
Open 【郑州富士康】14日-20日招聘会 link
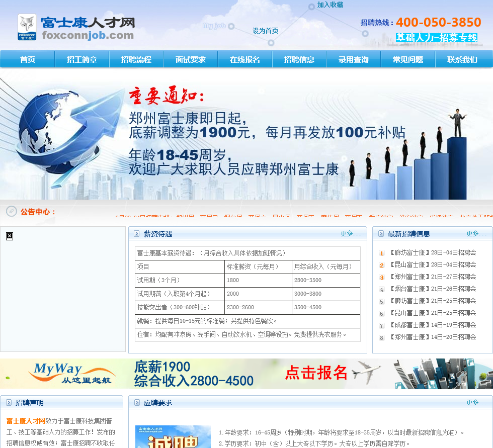click(x=433, y=337)
